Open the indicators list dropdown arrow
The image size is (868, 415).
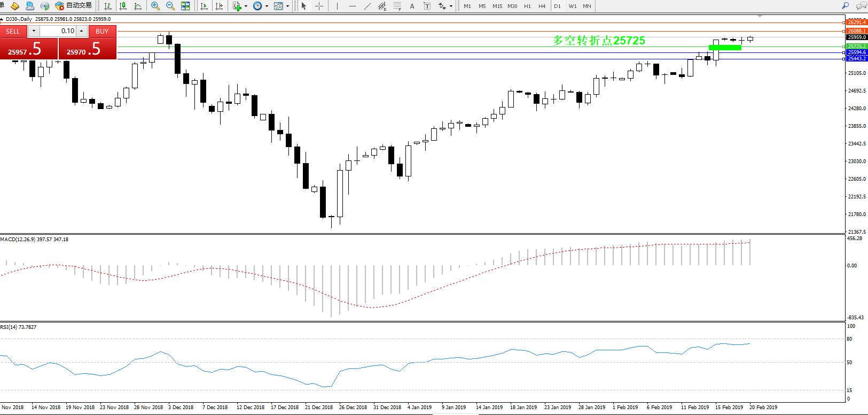[246, 6]
